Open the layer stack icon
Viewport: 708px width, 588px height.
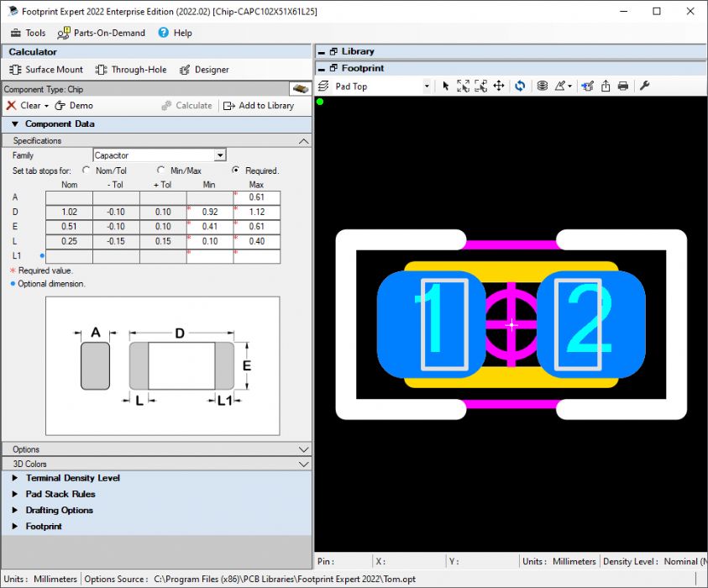542,86
